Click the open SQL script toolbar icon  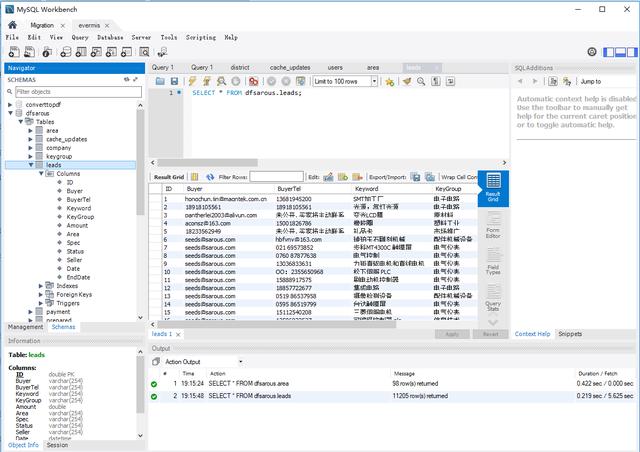click(29, 52)
